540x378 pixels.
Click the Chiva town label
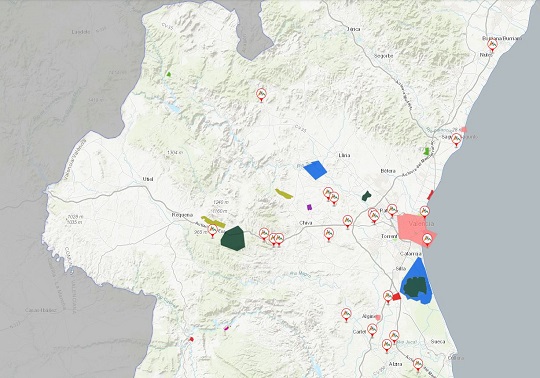(306, 223)
